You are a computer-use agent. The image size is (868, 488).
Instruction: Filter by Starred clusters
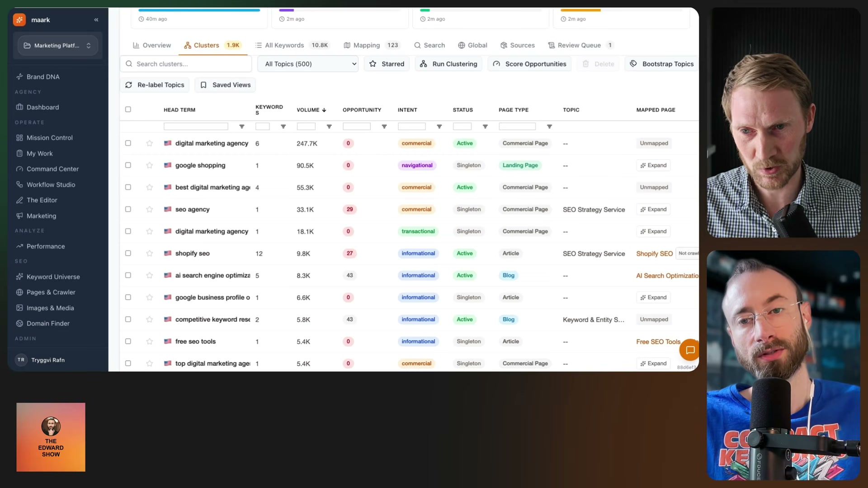pyautogui.click(x=387, y=64)
